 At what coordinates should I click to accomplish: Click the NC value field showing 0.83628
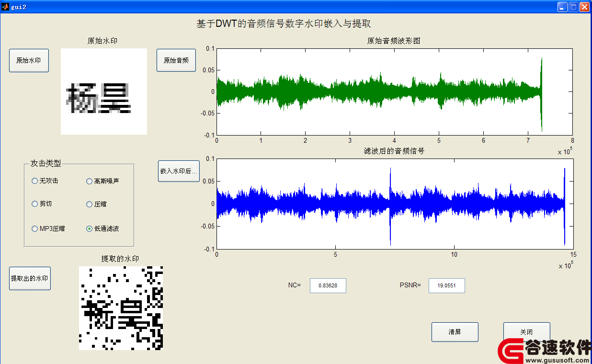[x=328, y=285]
